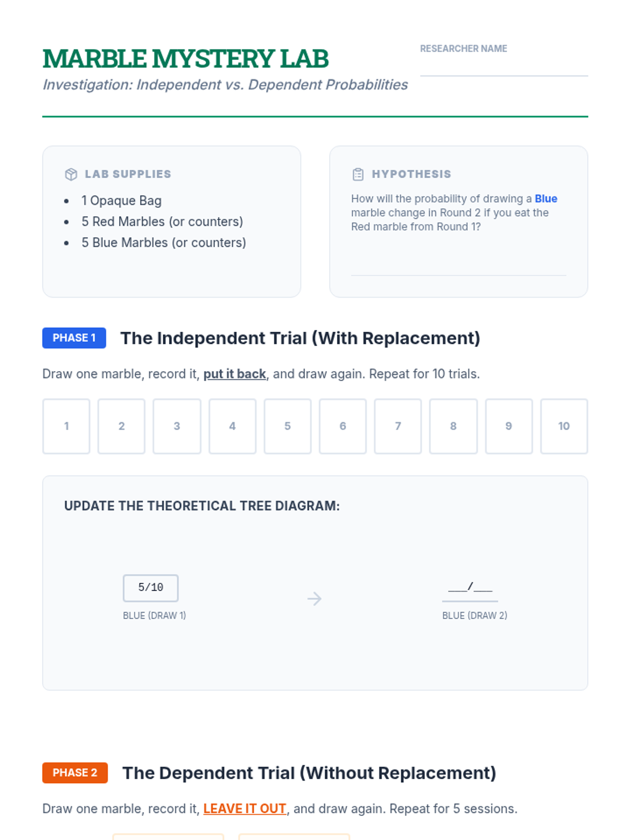
Task: Click the 5/10 Blue Draw 1 box
Action: 151,588
